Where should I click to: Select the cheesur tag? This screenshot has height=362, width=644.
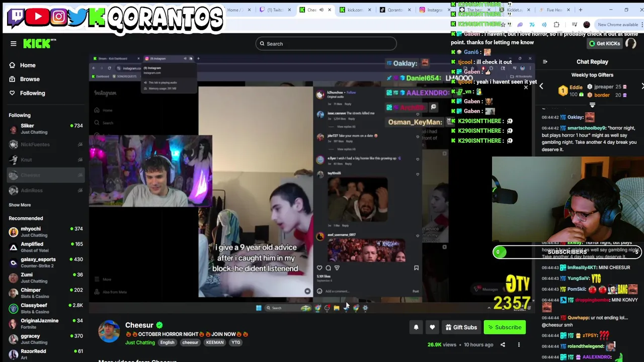click(190, 343)
